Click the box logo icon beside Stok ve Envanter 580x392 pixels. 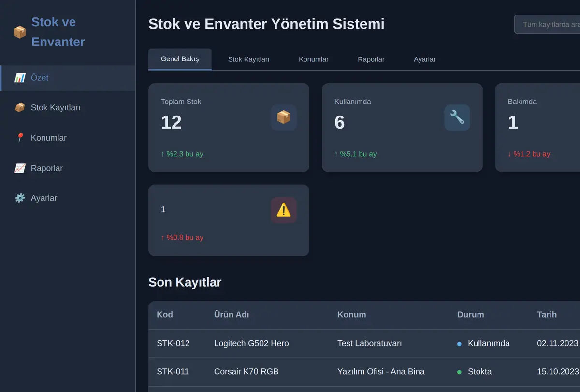pos(20,32)
